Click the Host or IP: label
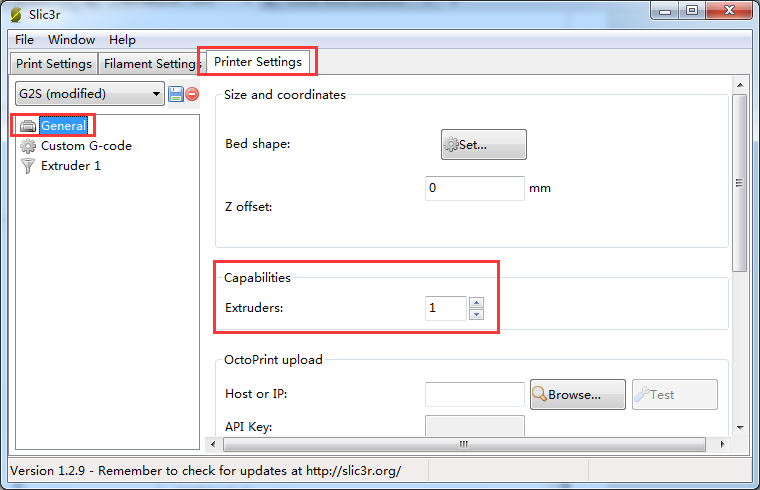760x490 pixels. pyautogui.click(x=256, y=394)
